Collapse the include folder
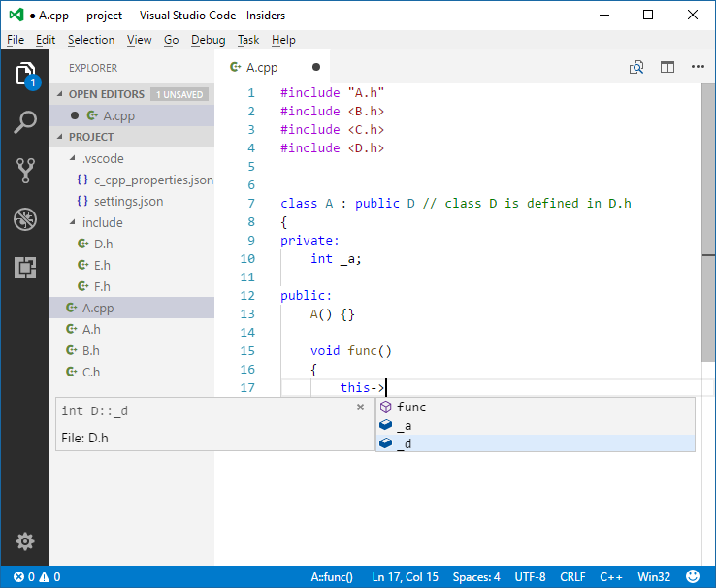This screenshot has height=588, width=716. point(102,222)
